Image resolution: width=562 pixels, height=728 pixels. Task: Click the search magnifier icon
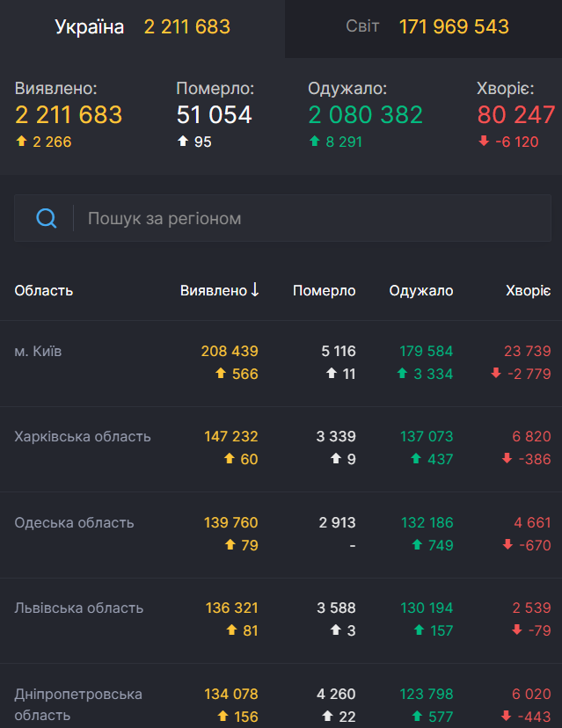click(x=46, y=218)
